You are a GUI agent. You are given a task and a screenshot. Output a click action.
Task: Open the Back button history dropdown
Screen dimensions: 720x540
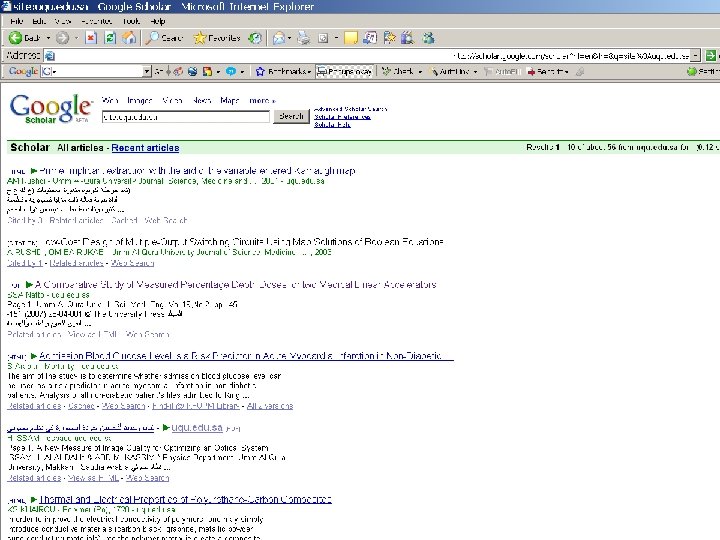coord(48,38)
